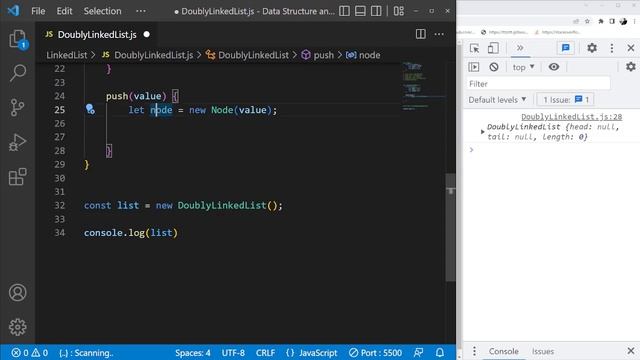Image resolution: width=640 pixels, height=360 pixels.
Task: Toggle the bottom panel layout icon
Action: pos(360,11)
